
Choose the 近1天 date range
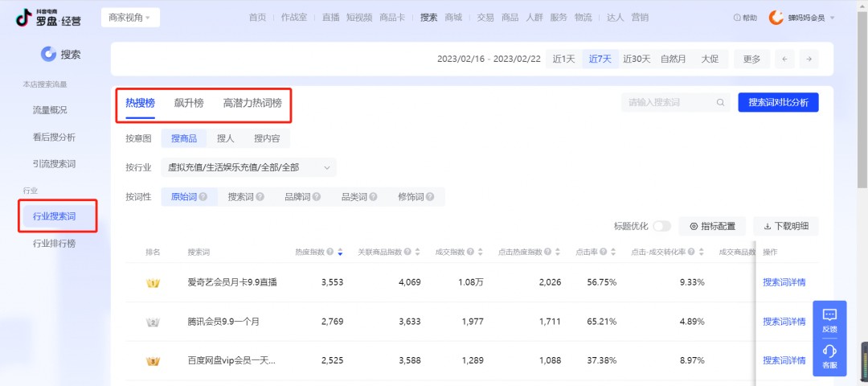click(x=564, y=60)
